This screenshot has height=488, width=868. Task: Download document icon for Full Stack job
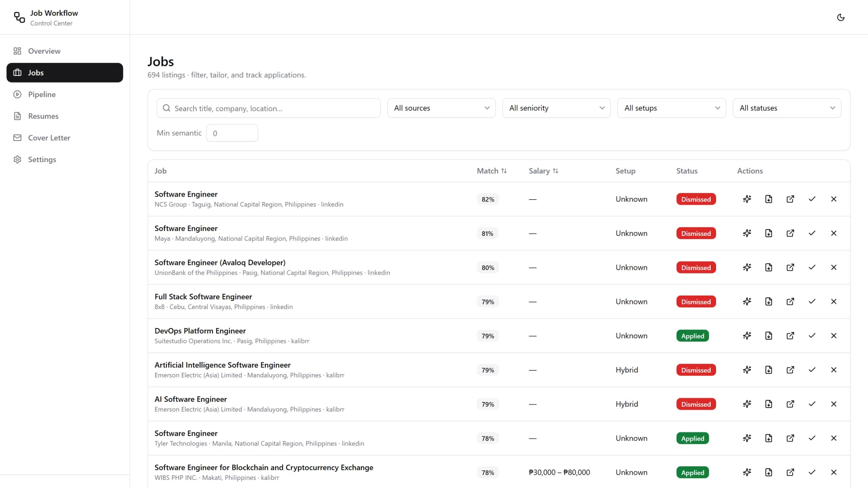tap(769, 301)
